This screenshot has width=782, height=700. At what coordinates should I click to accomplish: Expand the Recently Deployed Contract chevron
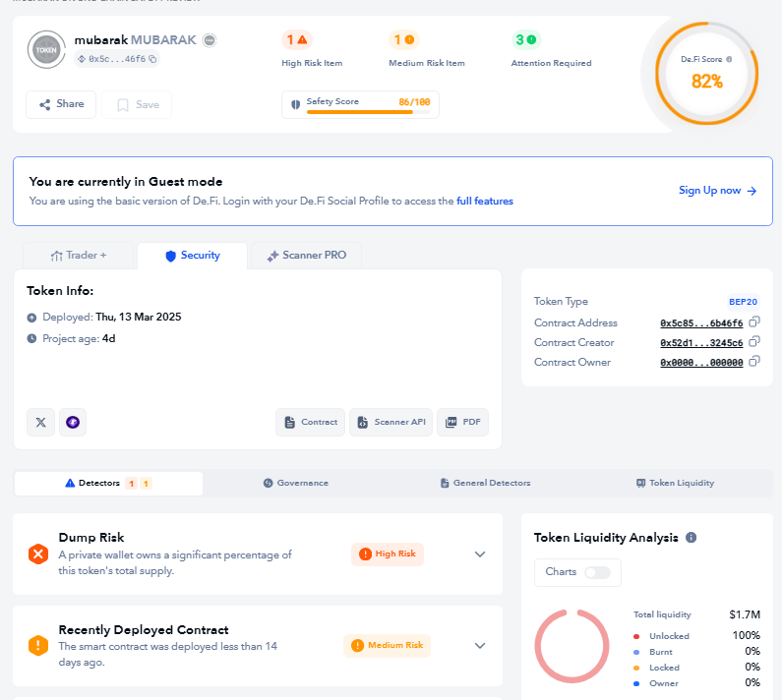480,646
